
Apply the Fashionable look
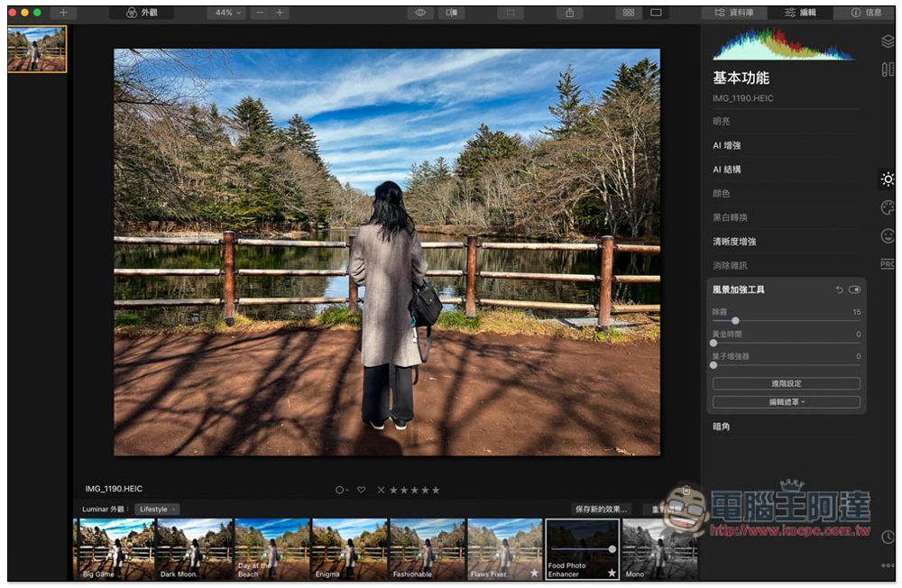(428, 549)
